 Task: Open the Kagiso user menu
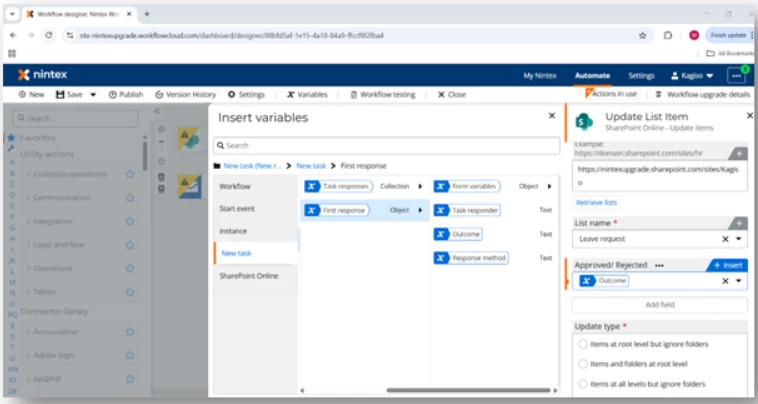coord(692,75)
